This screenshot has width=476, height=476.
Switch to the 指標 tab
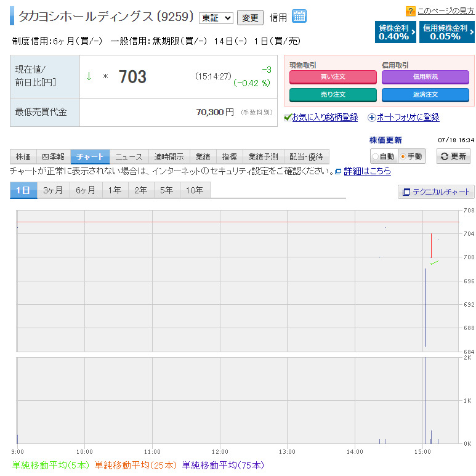pos(230,156)
